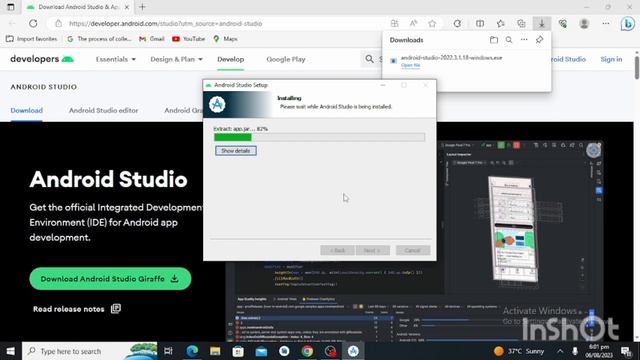Screen dimensions: 640x360
Task: Click the microphone tray icon
Action: (575, 351)
